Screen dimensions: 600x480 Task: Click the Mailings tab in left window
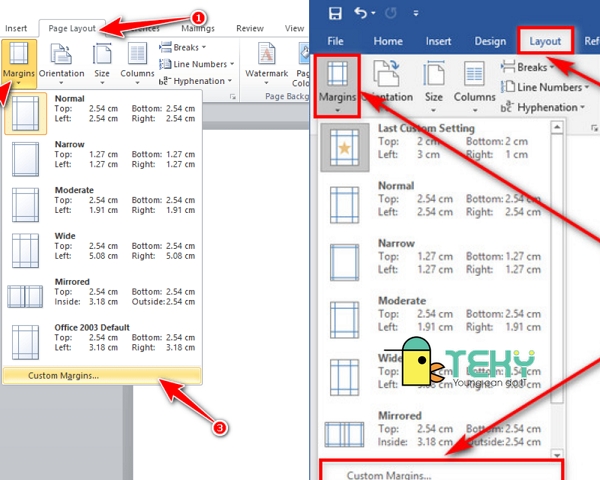(x=198, y=28)
